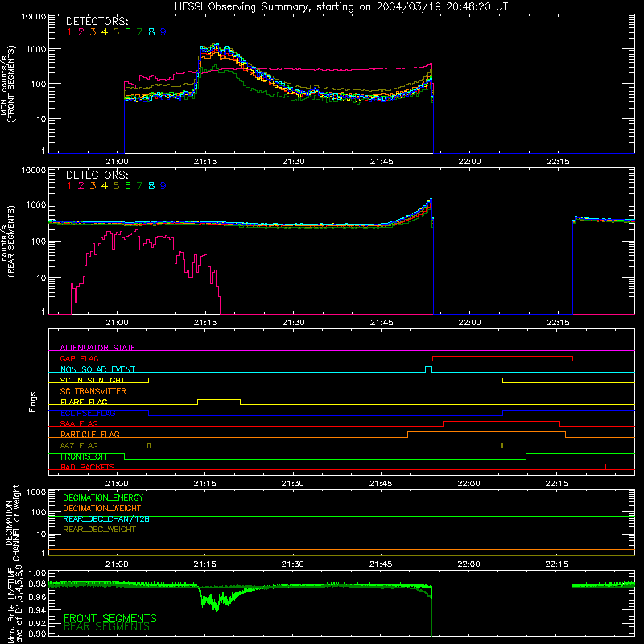Image resolution: width=644 pixels, height=644 pixels.
Task: Click the raised SAA_FLAG interval segment
Action: click(502, 422)
